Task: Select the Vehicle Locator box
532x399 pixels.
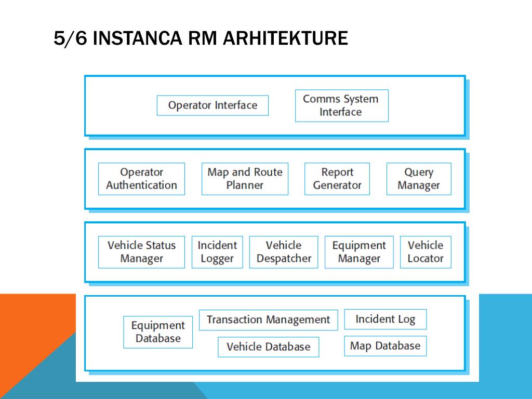Action: (x=426, y=252)
